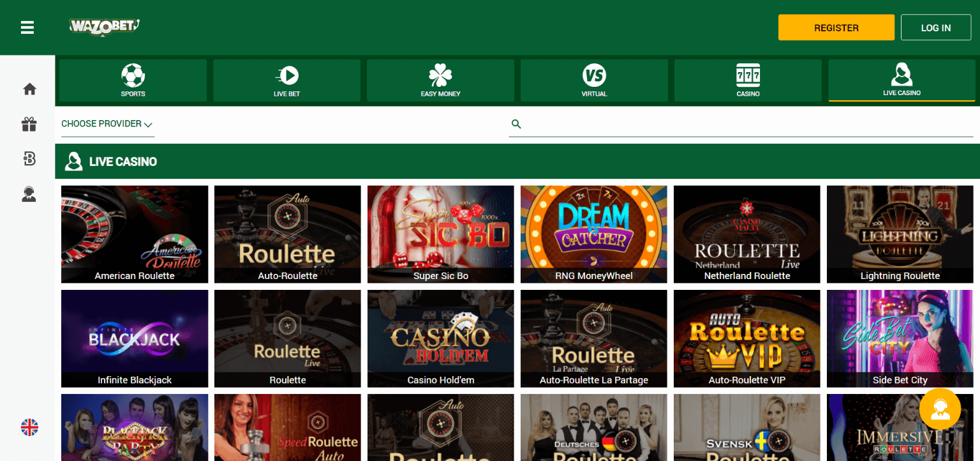Click the Register button

[836, 27]
